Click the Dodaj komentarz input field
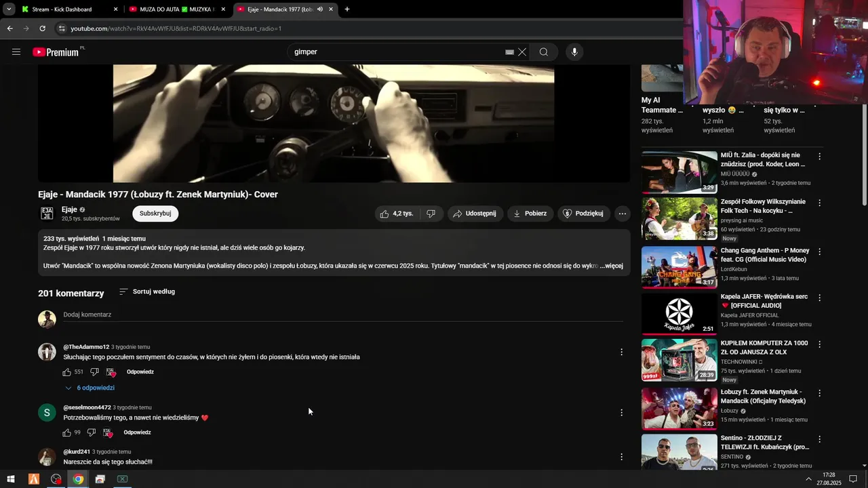The image size is (868, 488). point(342,315)
